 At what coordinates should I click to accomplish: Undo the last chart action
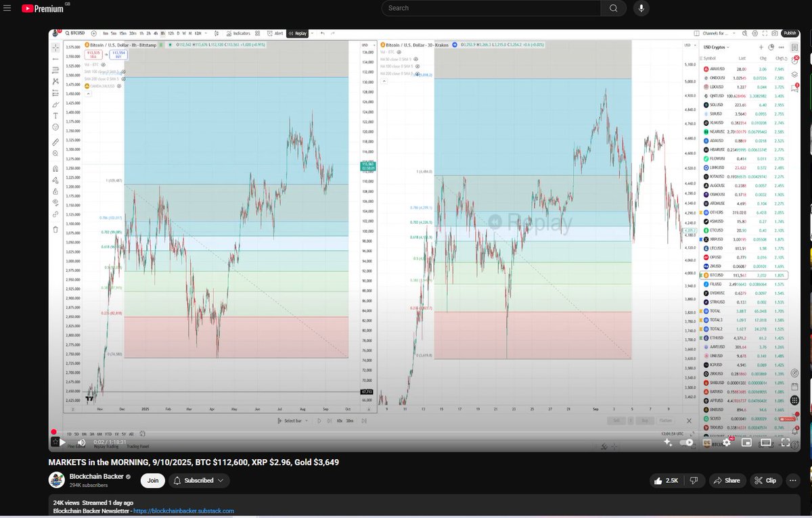tap(322, 33)
